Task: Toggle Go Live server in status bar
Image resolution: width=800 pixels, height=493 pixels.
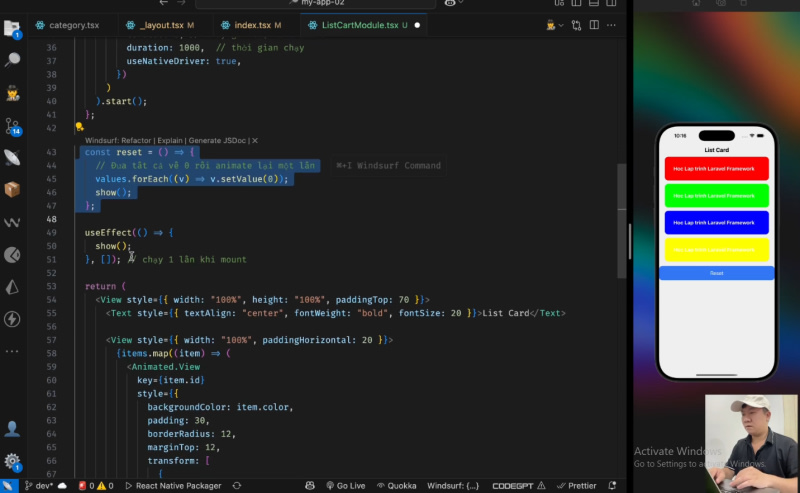Action: point(345,485)
